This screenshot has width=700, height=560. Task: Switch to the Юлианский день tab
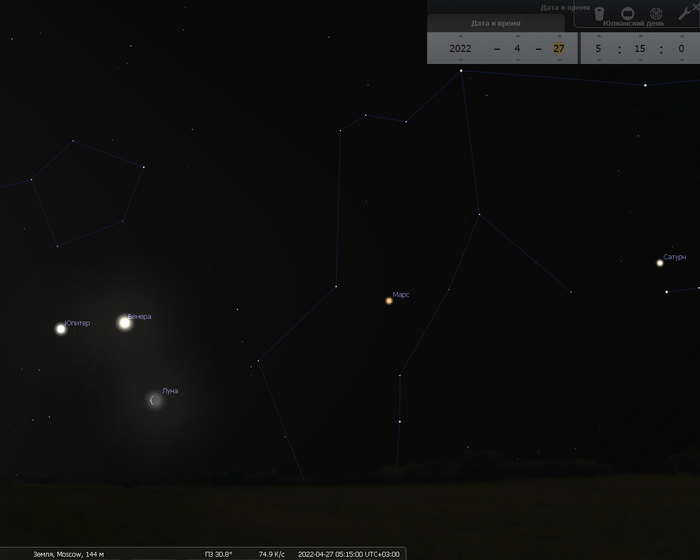tap(633, 23)
